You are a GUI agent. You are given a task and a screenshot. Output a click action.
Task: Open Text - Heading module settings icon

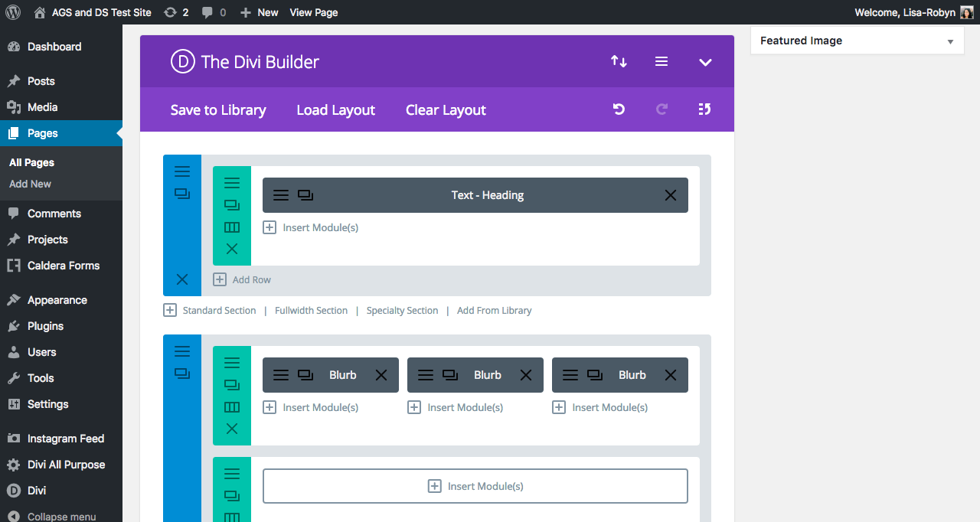click(281, 195)
